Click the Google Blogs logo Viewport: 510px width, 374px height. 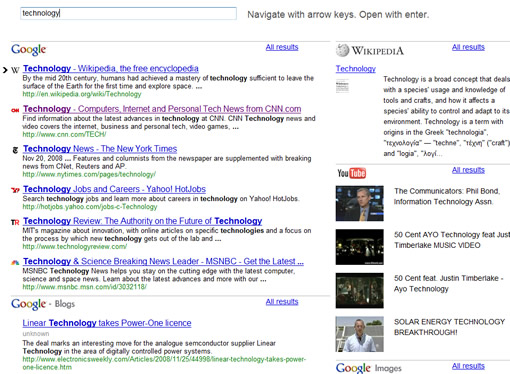coord(43,304)
